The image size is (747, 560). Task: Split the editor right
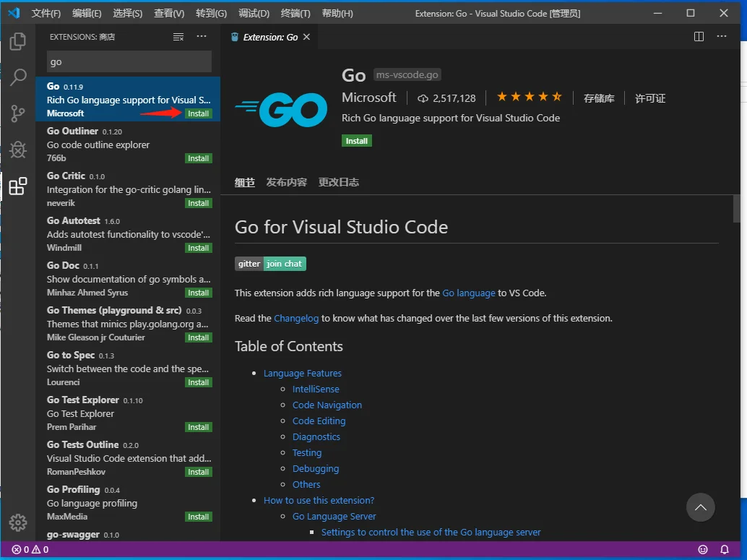tap(699, 37)
